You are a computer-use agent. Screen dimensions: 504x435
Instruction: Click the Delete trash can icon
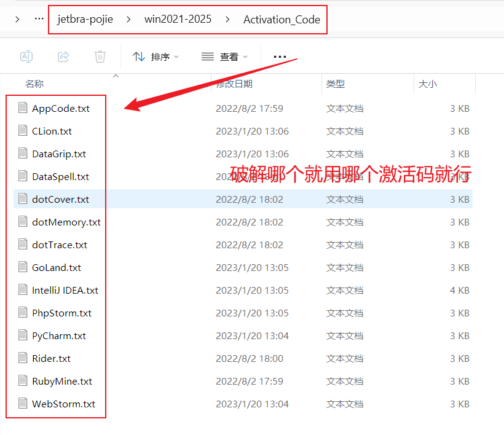(x=100, y=57)
